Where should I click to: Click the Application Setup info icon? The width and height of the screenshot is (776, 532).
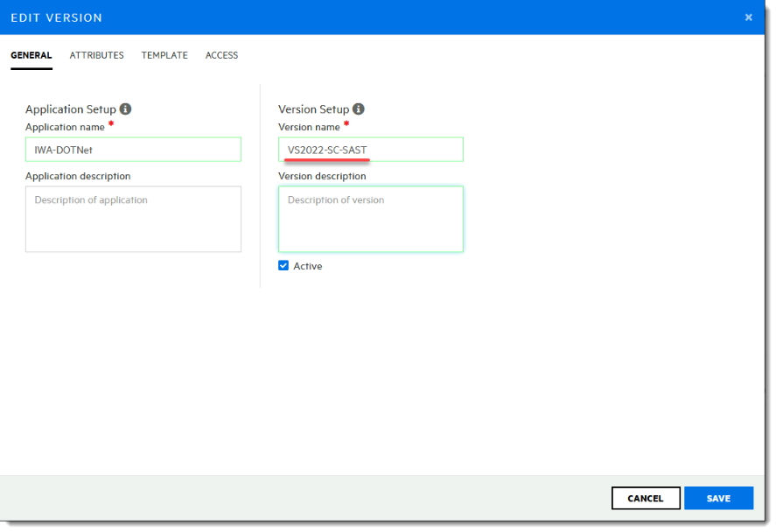[125, 109]
